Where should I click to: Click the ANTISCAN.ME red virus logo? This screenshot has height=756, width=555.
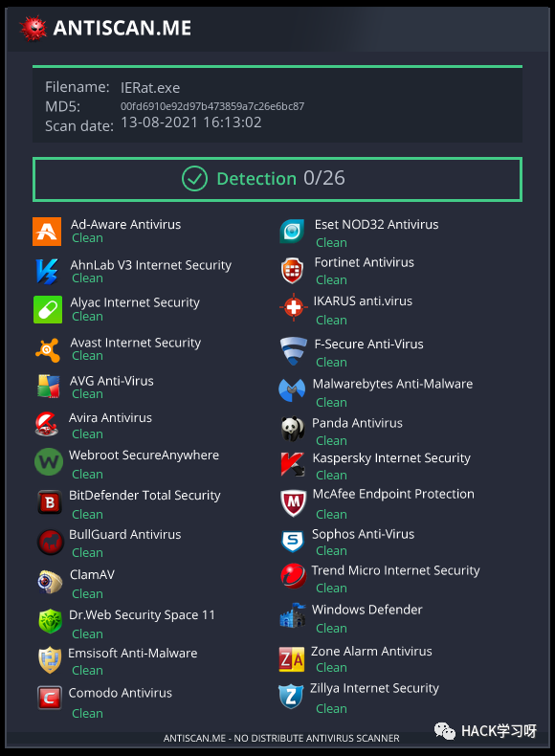(33, 28)
